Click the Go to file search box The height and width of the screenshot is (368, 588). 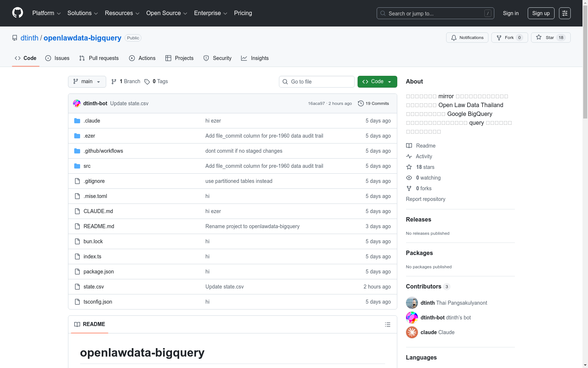[317, 82]
